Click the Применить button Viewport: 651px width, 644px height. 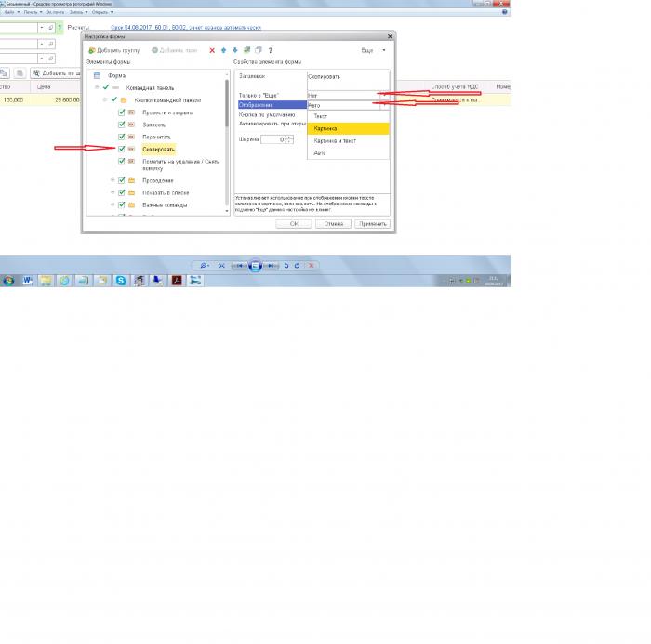372,224
